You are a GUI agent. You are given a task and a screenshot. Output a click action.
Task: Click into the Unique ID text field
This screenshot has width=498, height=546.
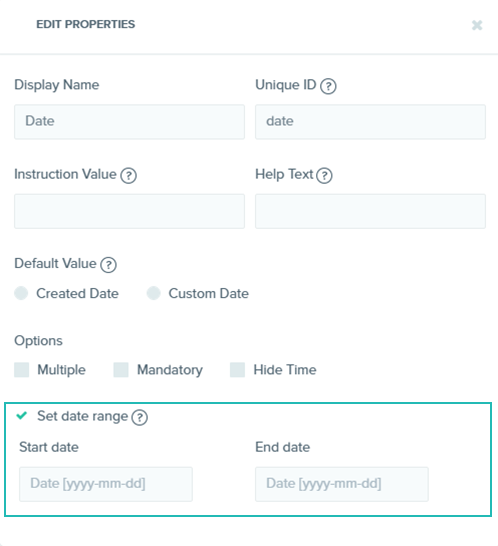click(370, 122)
